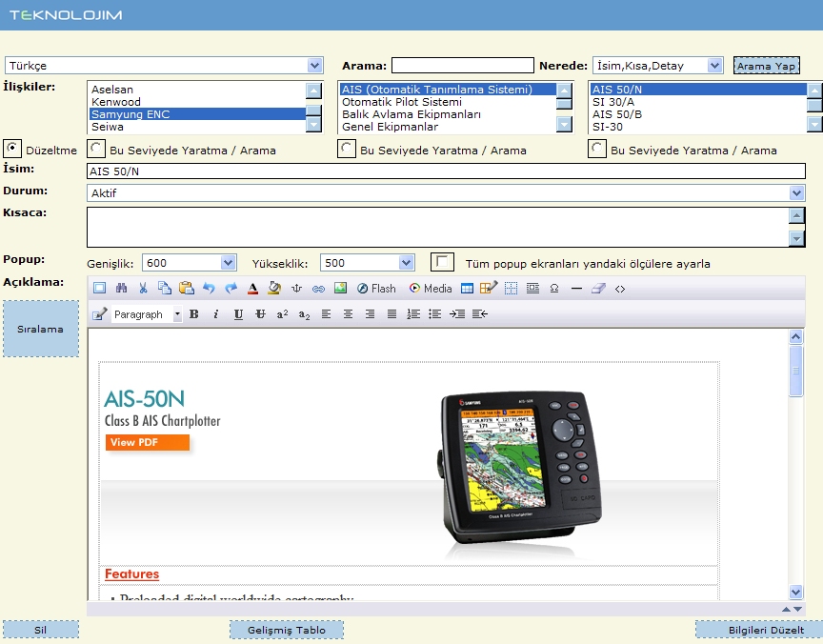Click the fullscreen editor icon

[x=99, y=288]
